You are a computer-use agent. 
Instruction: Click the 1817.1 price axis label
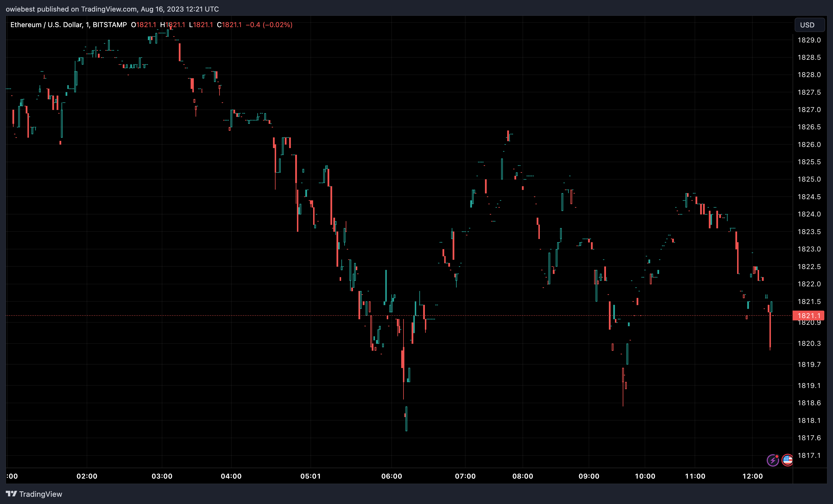809,455
